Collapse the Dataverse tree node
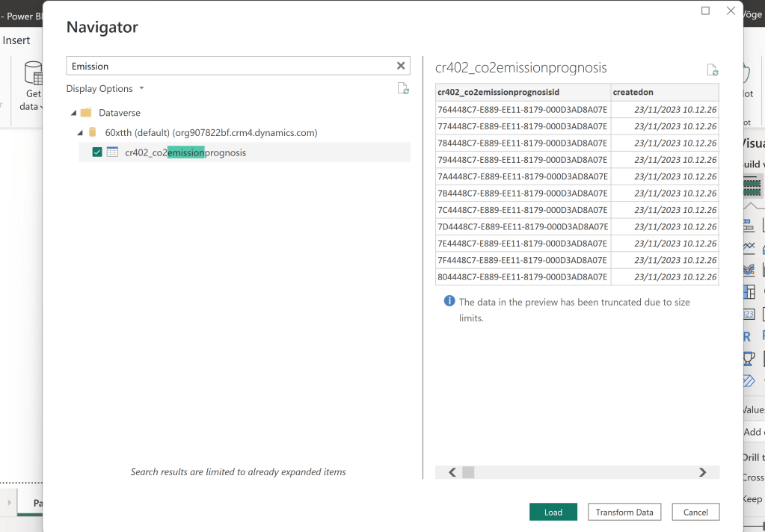The width and height of the screenshot is (765, 532). click(73, 113)
